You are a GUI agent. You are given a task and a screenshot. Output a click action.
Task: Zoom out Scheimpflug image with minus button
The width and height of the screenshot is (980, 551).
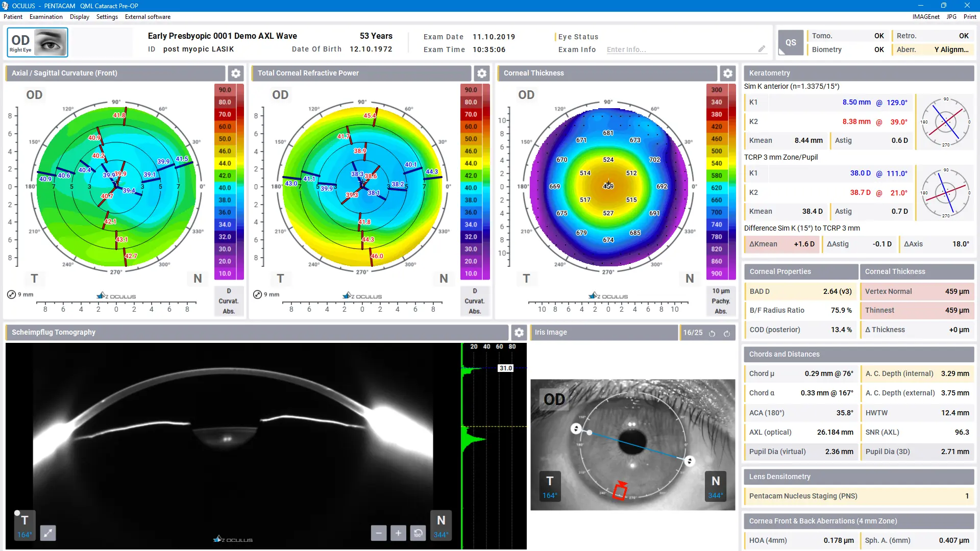[x=378, y=533]
